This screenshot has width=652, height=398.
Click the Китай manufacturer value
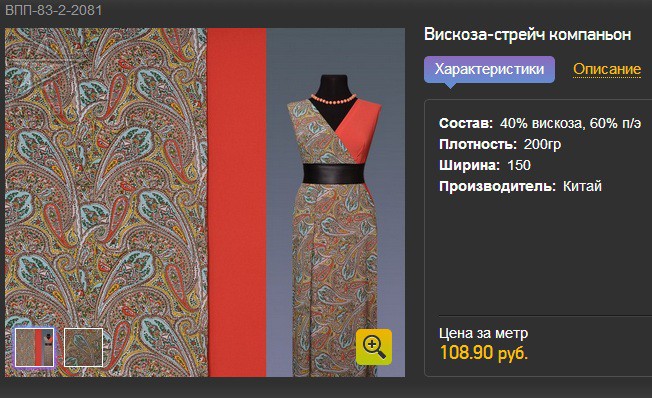[x=582, y=186]
